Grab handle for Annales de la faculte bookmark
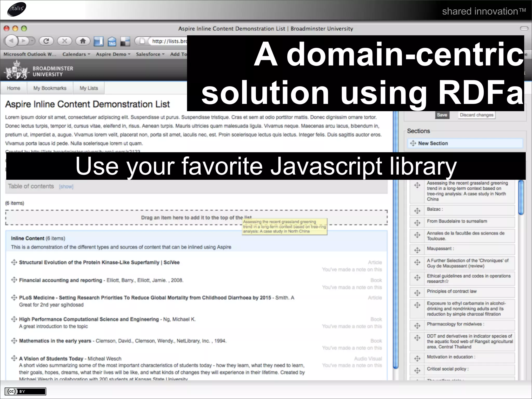This screenshot has height=399, width=532. (x=417, y=235)
